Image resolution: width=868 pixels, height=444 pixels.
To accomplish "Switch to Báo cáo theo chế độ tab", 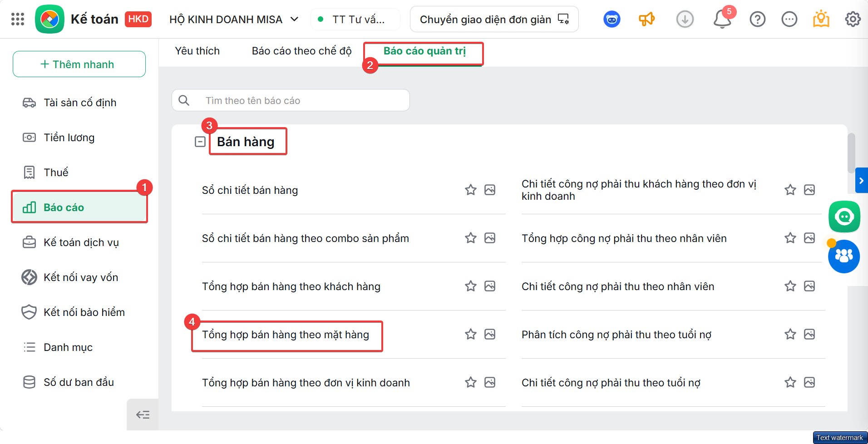I will coord(301,51).
